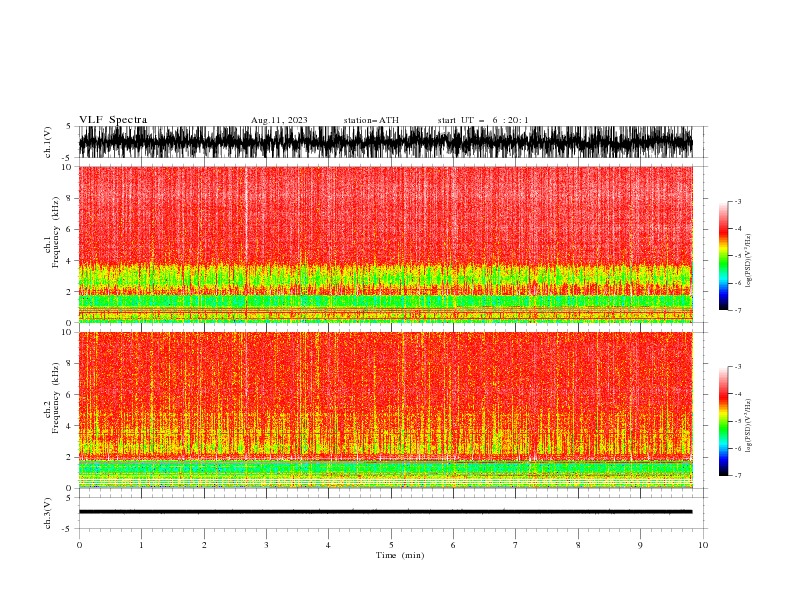Select the lower colorbar "log(PSD)(V²/Hz)" label
Screen dimensions: 792x612
(748, 426)
